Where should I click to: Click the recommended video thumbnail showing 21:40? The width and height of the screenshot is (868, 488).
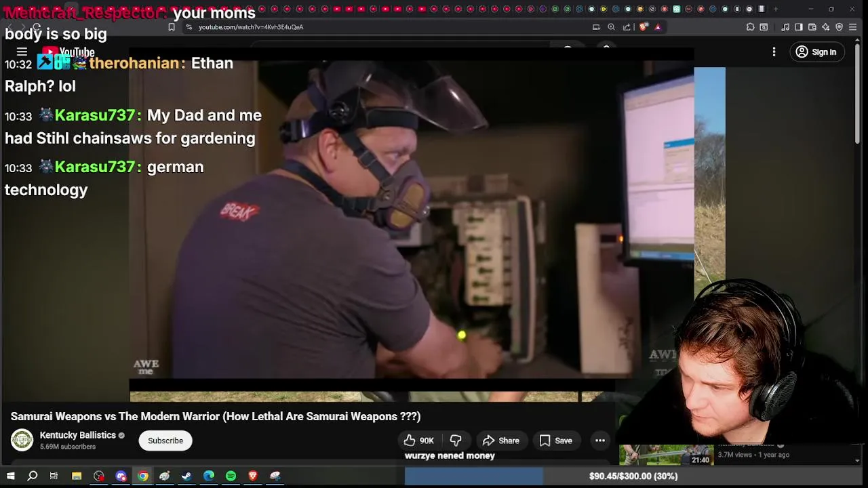pos(667,455)
